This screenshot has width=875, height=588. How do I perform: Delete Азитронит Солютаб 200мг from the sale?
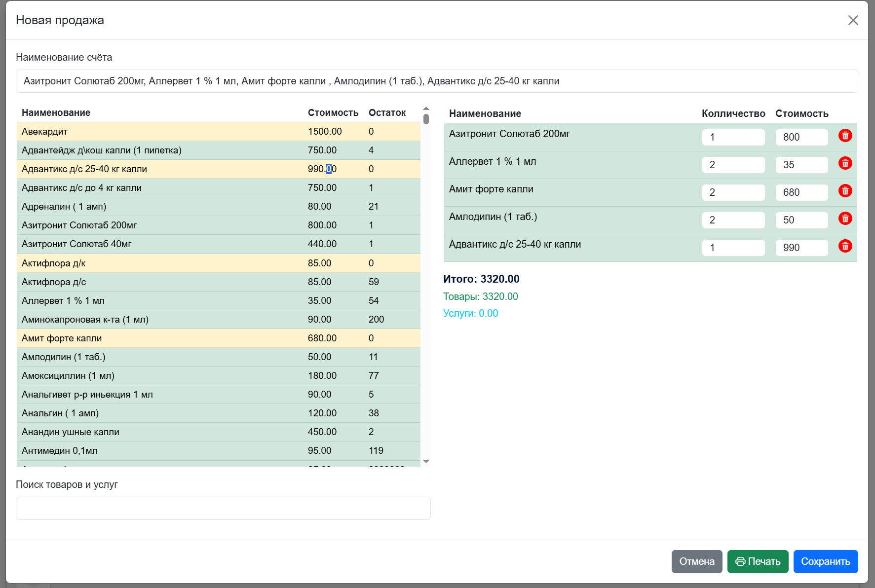[x=845, y=136]
